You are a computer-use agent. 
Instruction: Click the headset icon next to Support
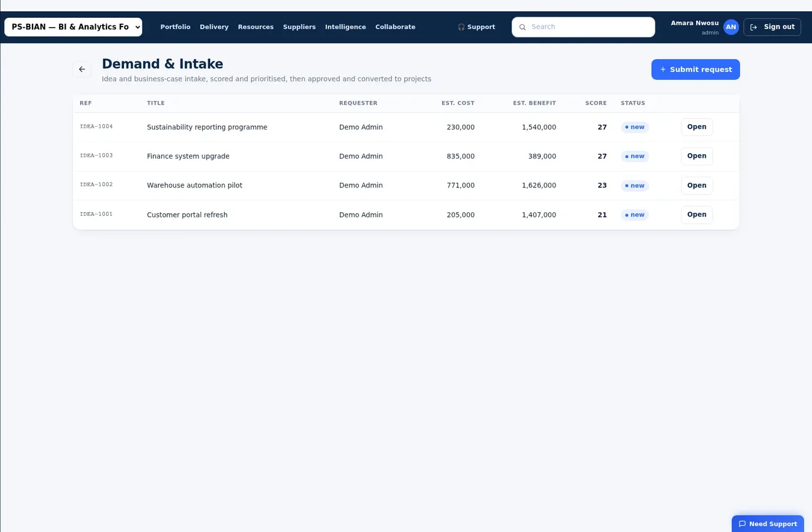(461, 27)
